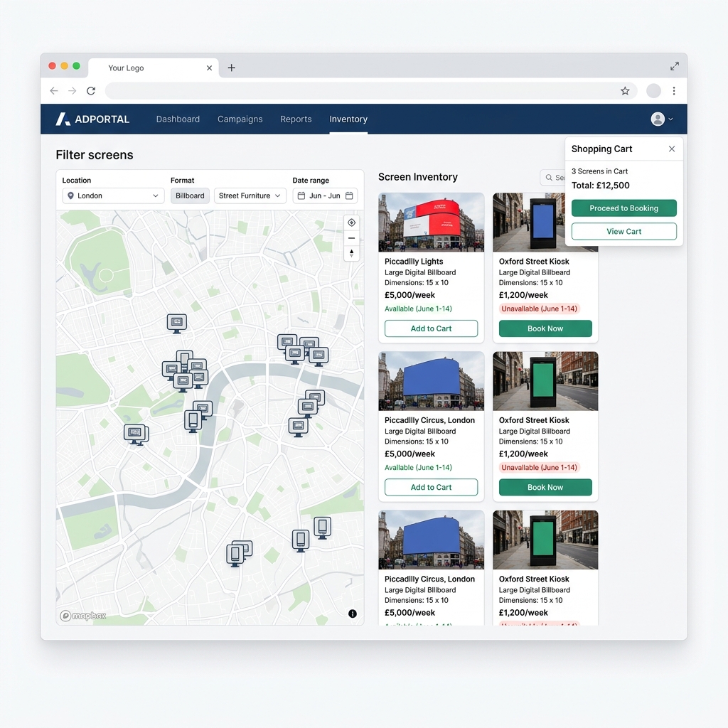The width and height of the screenshot is (728, 728).
Task: Close the Shopping Cart popup
Action: [x=671, y=149]
